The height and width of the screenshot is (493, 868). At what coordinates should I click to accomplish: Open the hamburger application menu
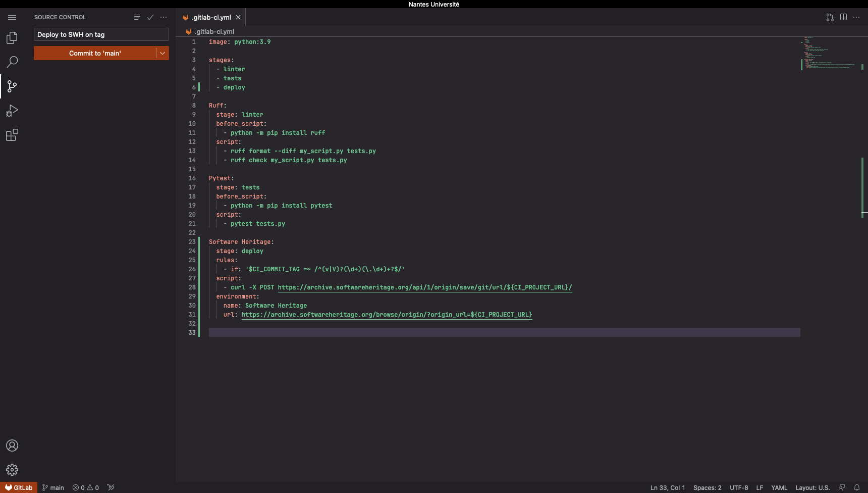click(12, 17)
